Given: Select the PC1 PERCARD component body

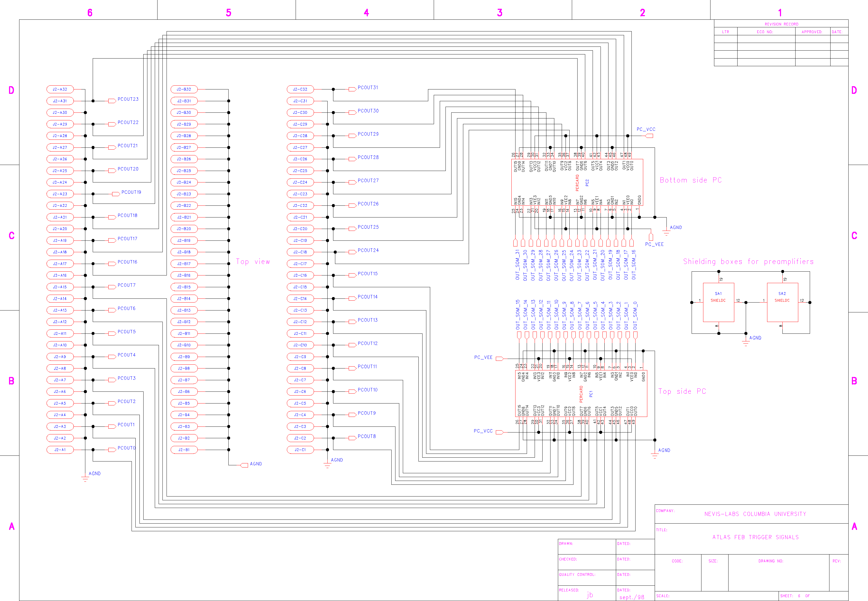Looking at the screenshot, I should (x=581, y=394).
